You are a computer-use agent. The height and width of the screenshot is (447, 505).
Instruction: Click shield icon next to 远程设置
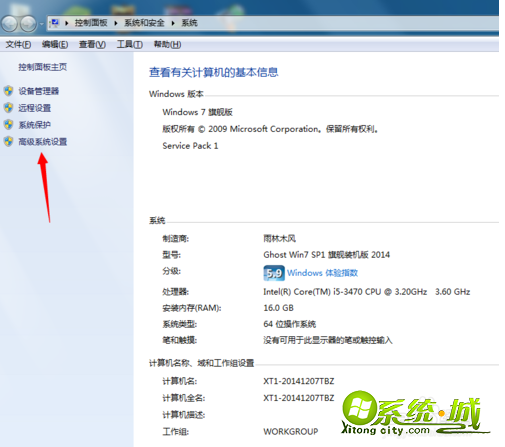(x=8, y=108)
